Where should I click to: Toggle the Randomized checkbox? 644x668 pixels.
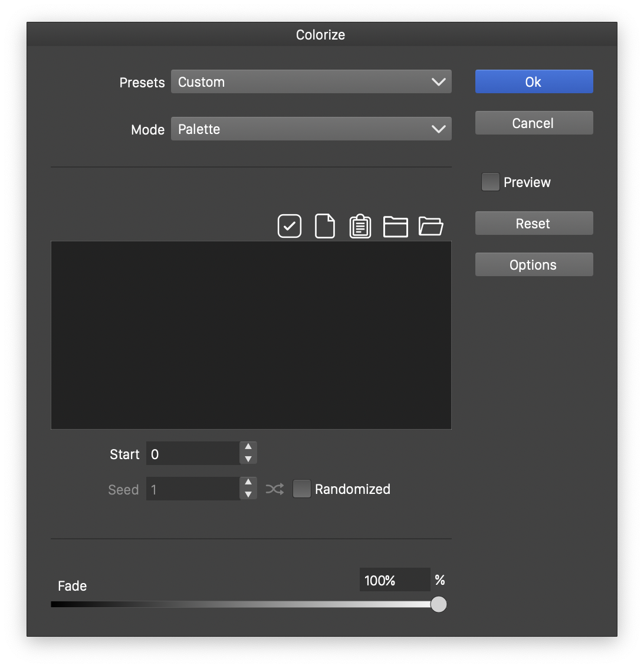302,489
